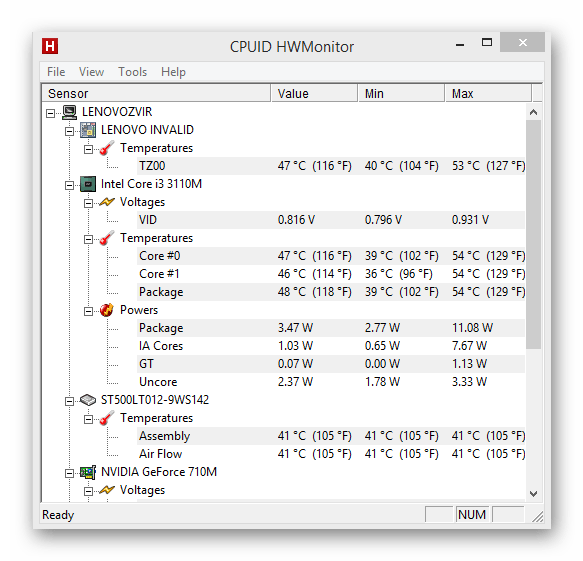Select the ST500LT012-9WS142 hard drive icon
The image size is (583, 561).
point(88,400)
